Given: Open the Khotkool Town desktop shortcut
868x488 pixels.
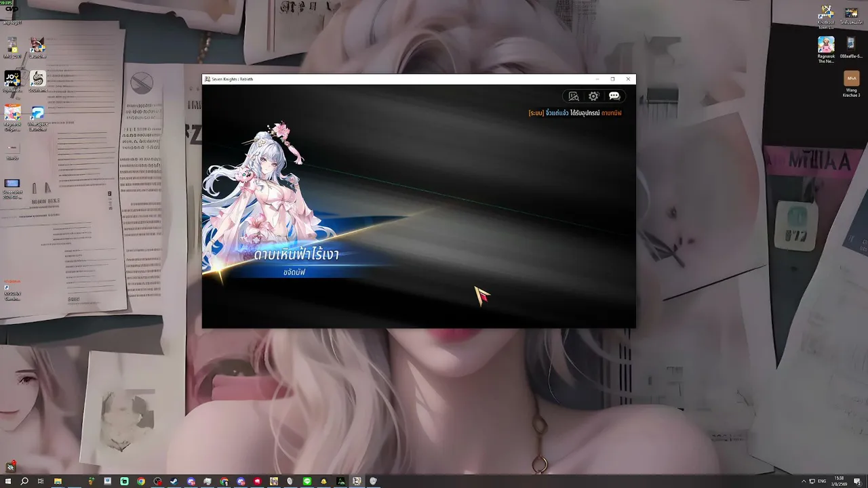Looking at the screenshot, I should [826, 16].
